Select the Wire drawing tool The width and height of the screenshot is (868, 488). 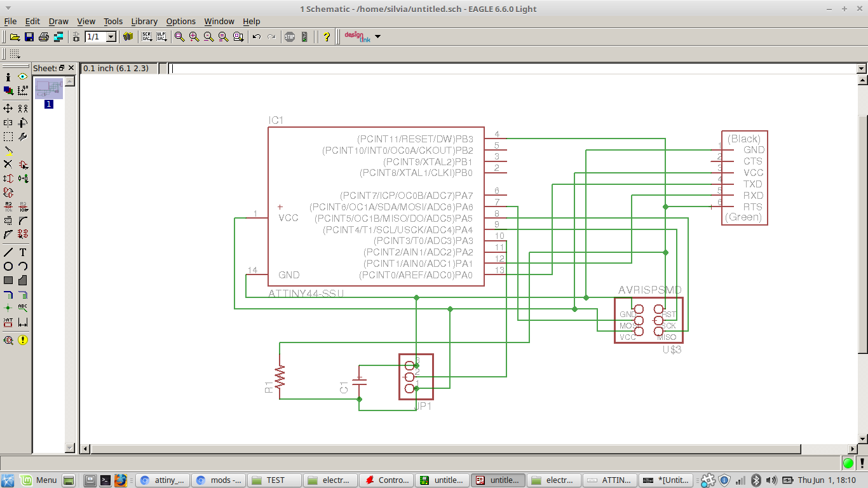tap(8, 252)
